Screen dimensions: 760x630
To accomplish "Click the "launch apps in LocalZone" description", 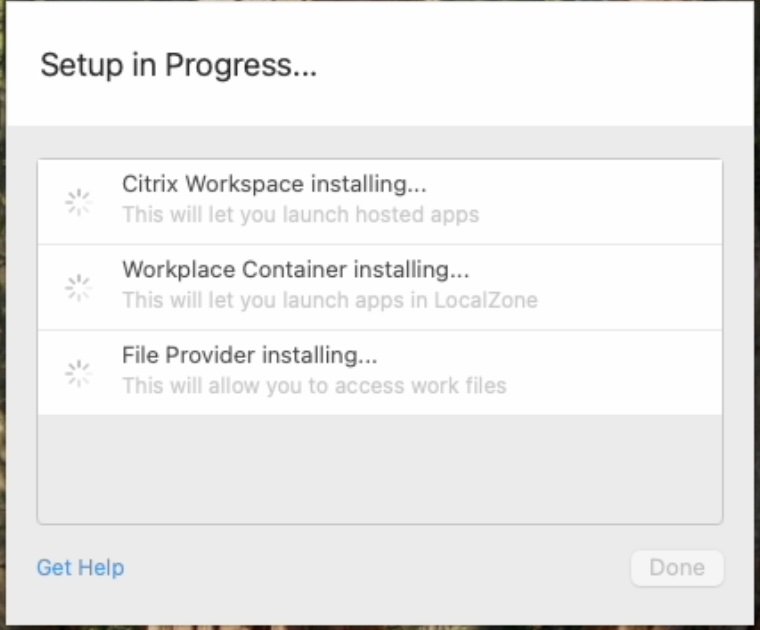I will pos(330,300).
